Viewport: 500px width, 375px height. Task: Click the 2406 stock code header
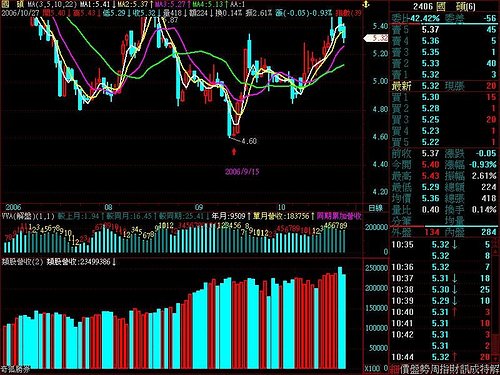[x=423, y=7]
